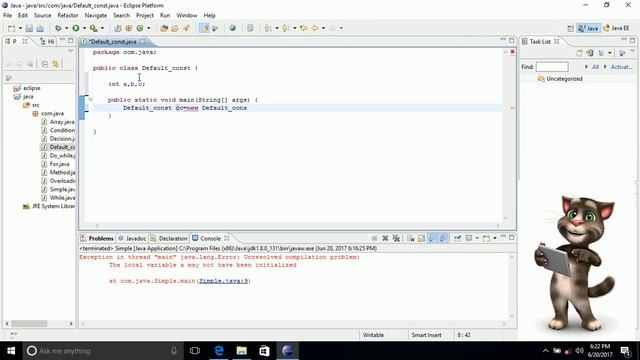Select the src folder in tree
This screenshot has height=360, width=640.
pos(31,105)
